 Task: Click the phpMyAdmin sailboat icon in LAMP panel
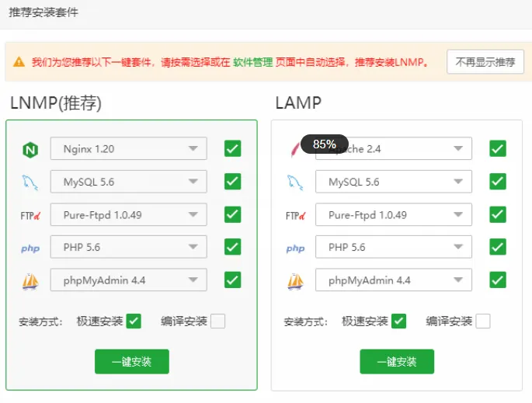295,282
